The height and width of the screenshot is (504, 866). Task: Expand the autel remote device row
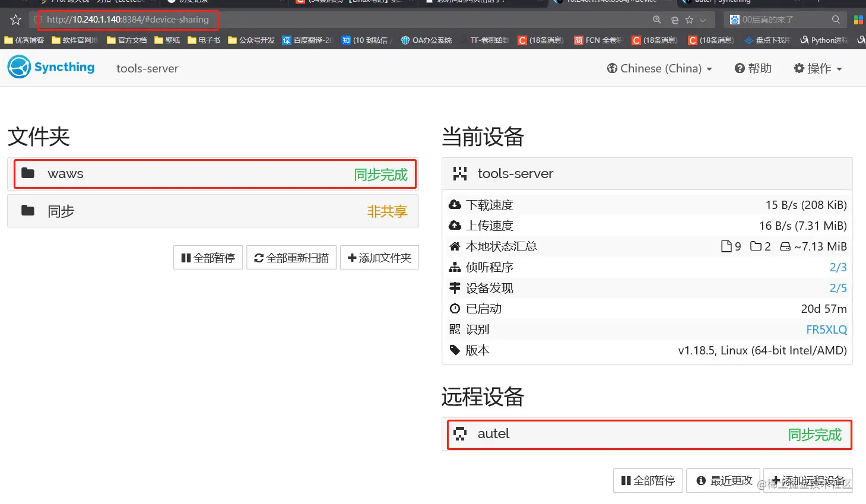click(647, 434)
